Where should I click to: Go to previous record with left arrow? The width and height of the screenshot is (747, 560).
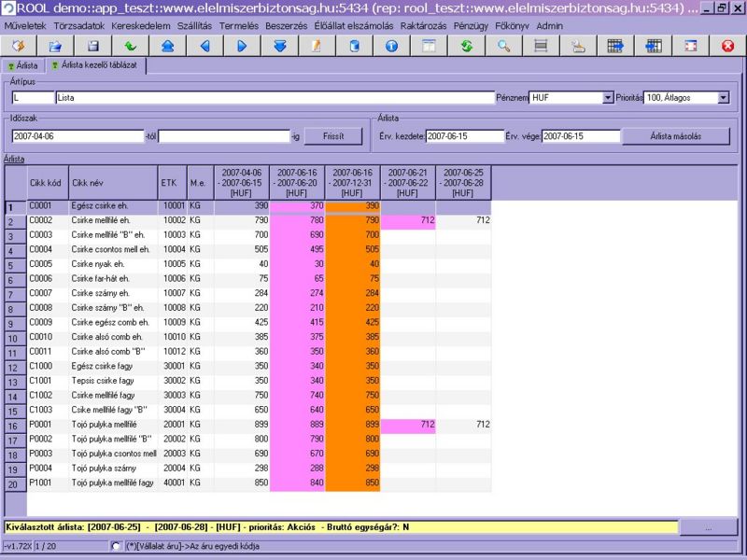pyautogui.click(x=204, y=45)
